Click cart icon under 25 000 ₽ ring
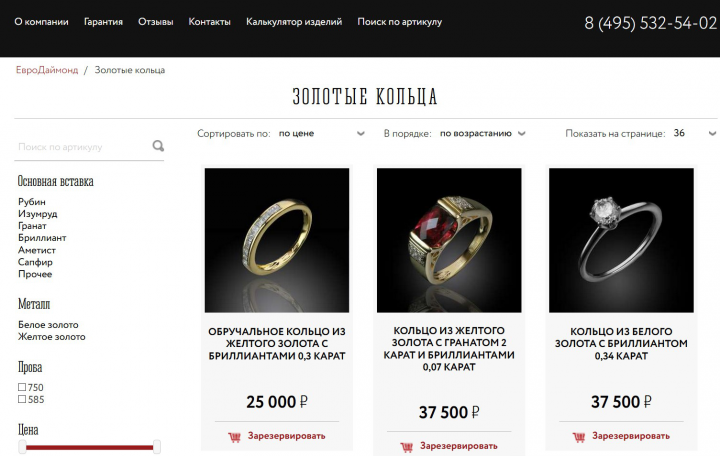The height and width of the screenshot is (456, 720). pyautogui.click(x=235, y=437)
